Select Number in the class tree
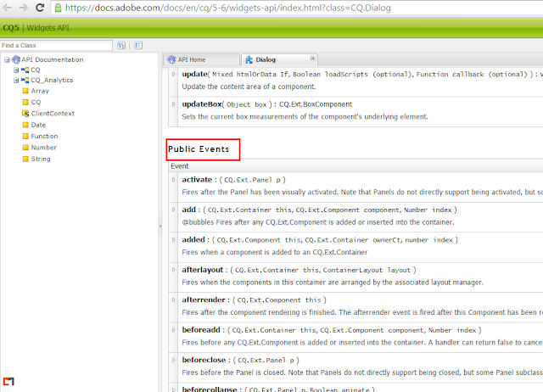 43,147
